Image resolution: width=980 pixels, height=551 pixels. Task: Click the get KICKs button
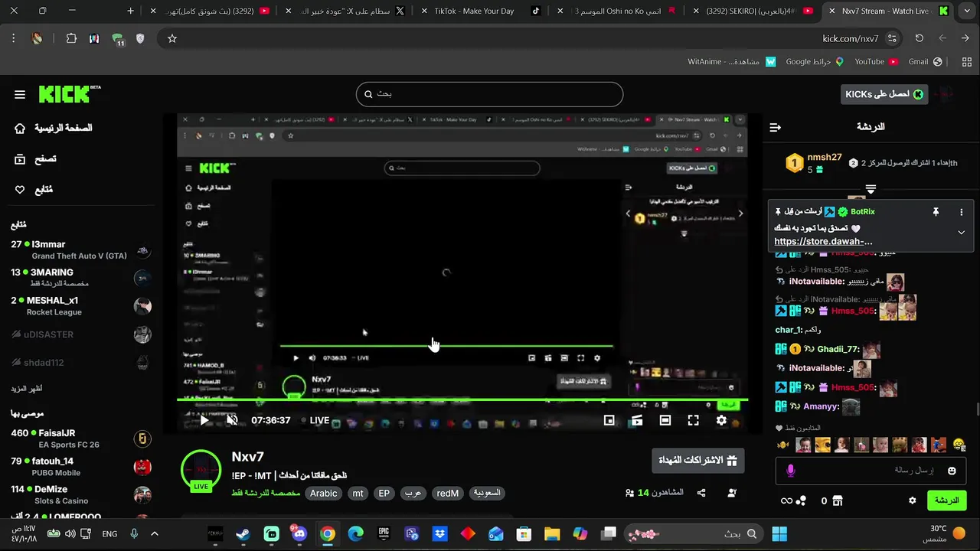coord(884,94)
